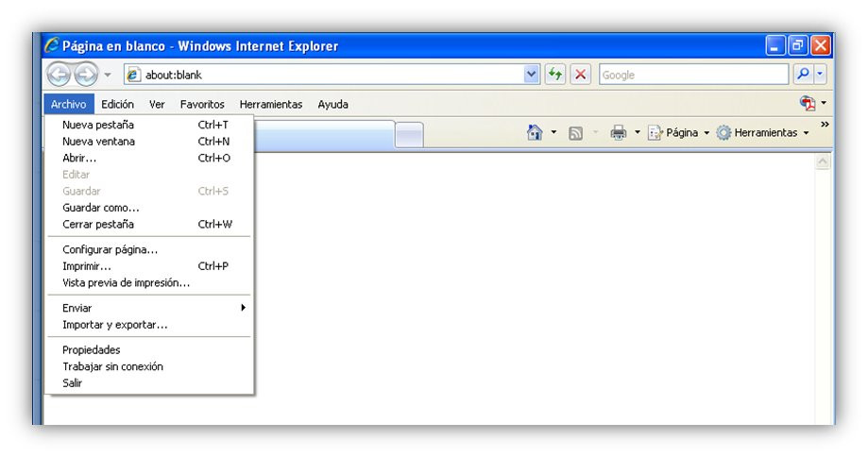Open the Página command bar dropdown
The image size is (868, 457).
coord(679,133)
